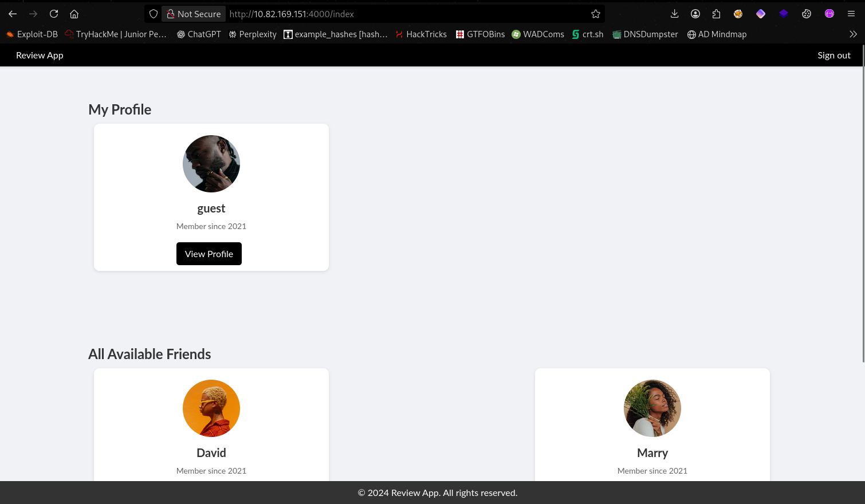This screenshot has width=865, height=504.
Task: Go back using the back arrow
Action: click(13, 14)
